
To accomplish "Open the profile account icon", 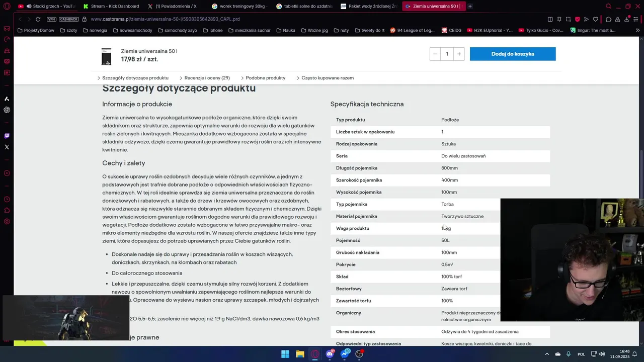I will tap(617, 19).
